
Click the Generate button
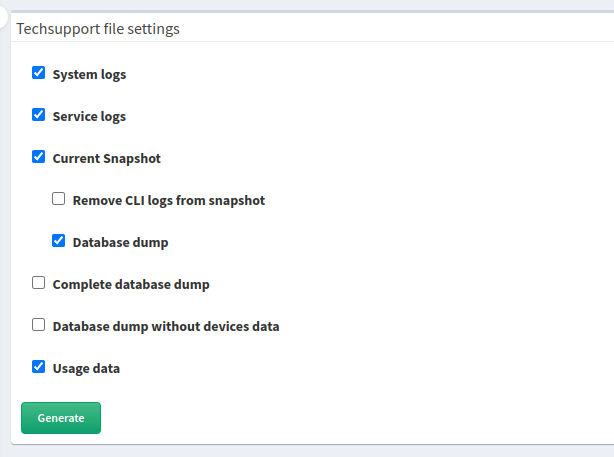pyautogui.click(x=61, y=418)
